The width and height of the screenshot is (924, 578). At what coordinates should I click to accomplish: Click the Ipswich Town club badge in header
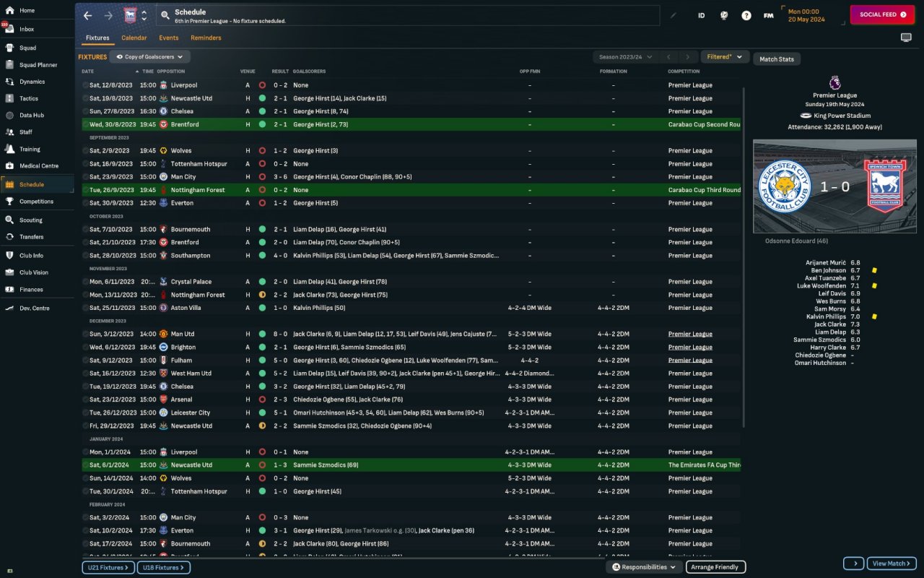tap(130, 15)
